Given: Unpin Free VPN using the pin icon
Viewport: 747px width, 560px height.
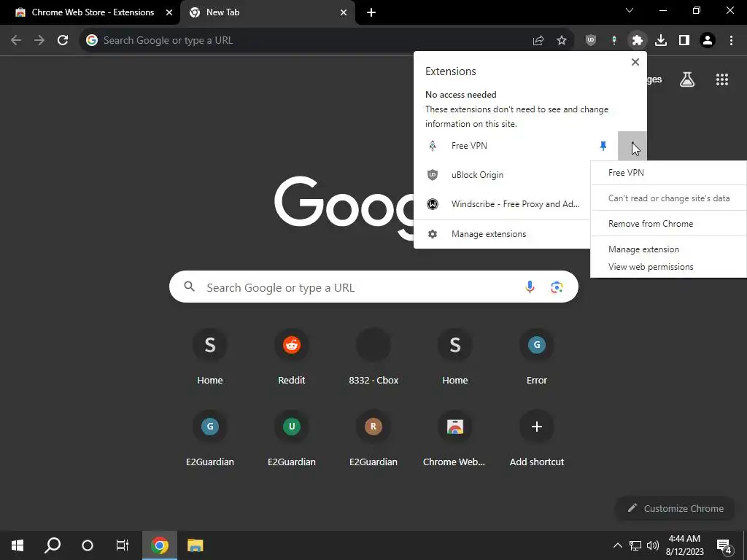Looking at the screenshot, I should [x=603, y=146].
